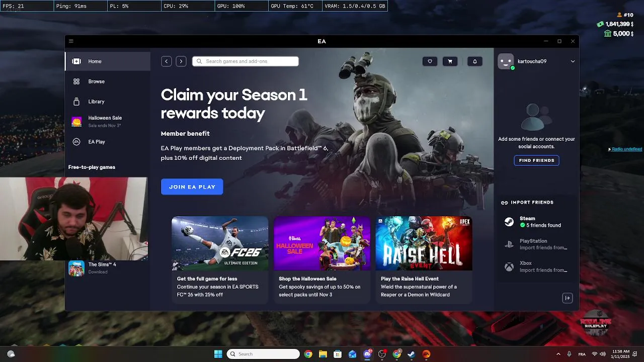Image resolution: width=644 pixels, height=362 pixels.
Task: Open the Sims Halloween Sale card
Action: [x=322, y=260]
